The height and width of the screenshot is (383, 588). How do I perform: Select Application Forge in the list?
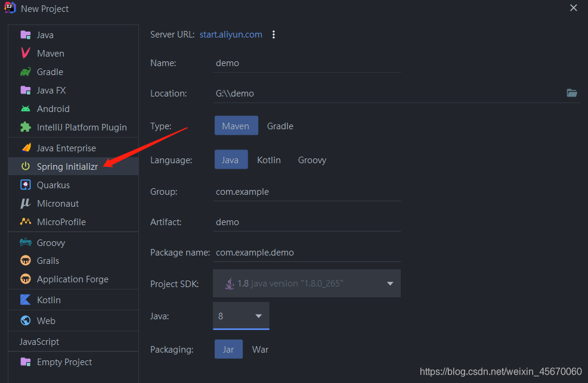(73, 279)
